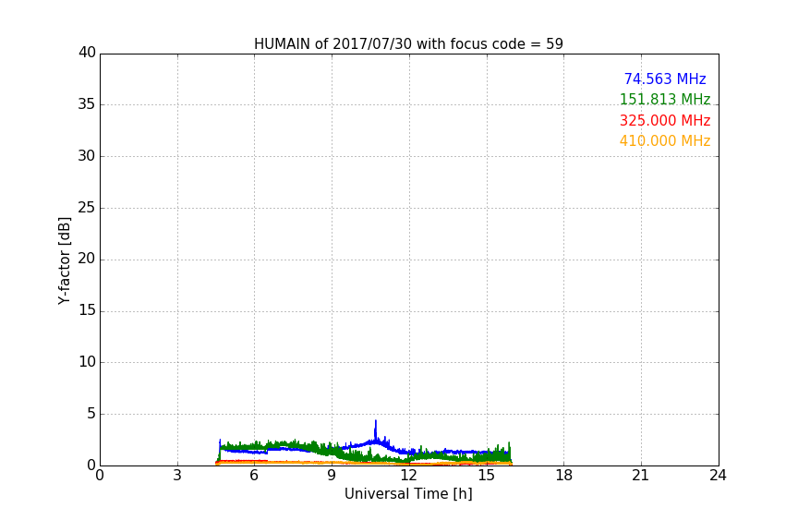This screenshot has height=532, width=798.
Task: Click the y-axis tick label '30'
Action: click(87, 156)
